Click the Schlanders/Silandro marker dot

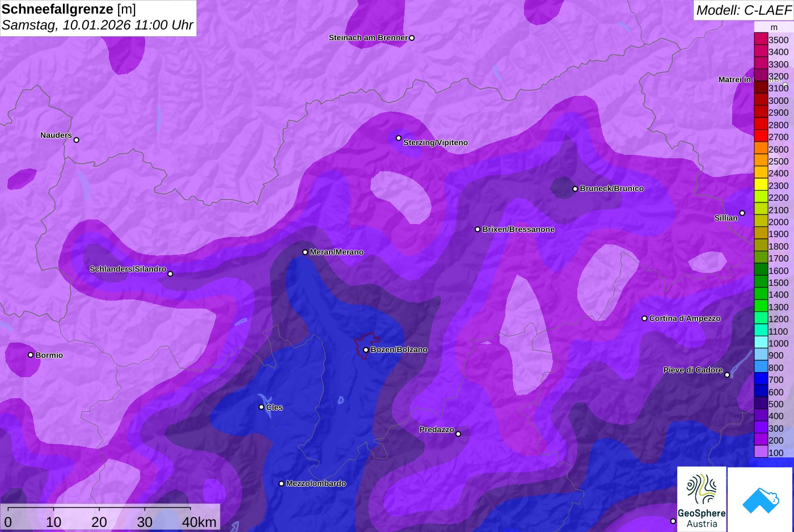(x=170, y=274)
